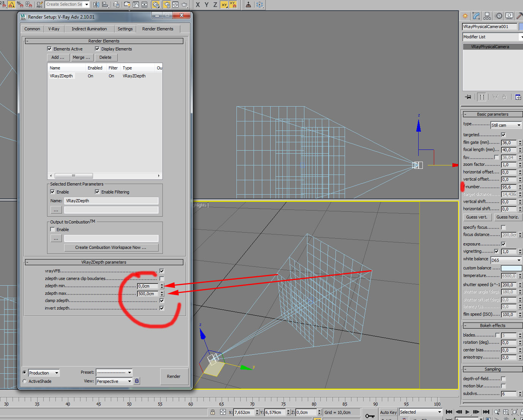This screenshot has width=523, height=420.
Task: Collapse the Basic parameters rollout
Action: click(493, 114)
